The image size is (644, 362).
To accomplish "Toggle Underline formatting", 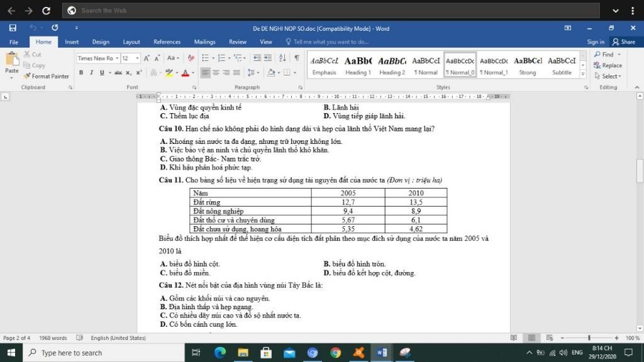I will [x=102, y=73].
